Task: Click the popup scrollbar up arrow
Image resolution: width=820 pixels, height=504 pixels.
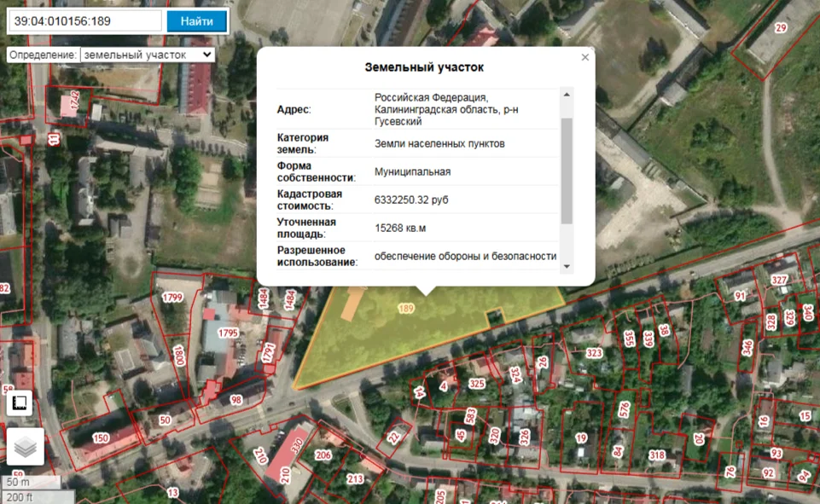Action: click(x=567, y=95)
